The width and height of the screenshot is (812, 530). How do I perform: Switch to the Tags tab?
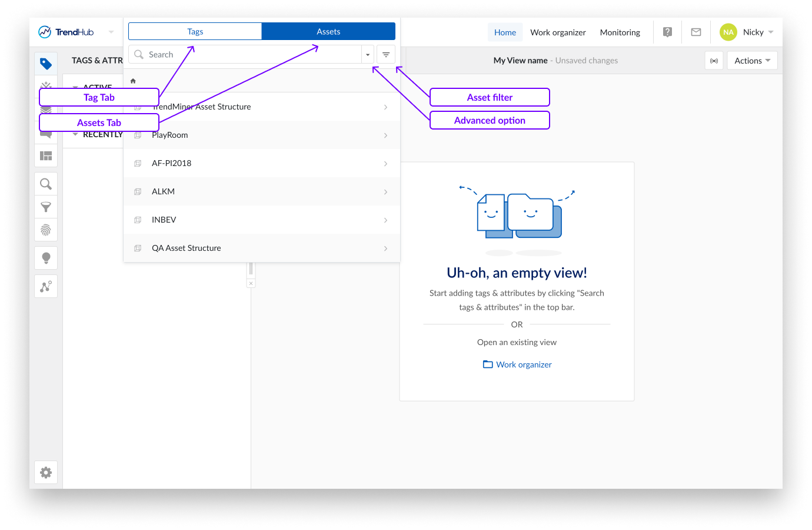pos(195,32)
